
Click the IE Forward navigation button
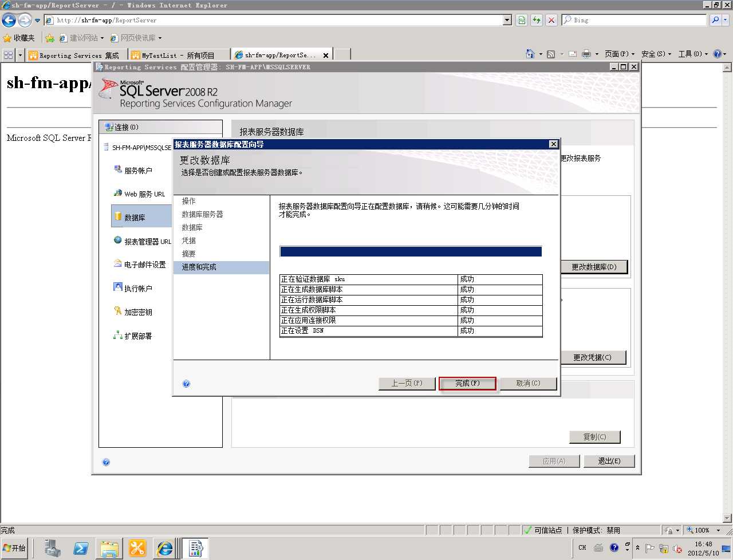25,20
